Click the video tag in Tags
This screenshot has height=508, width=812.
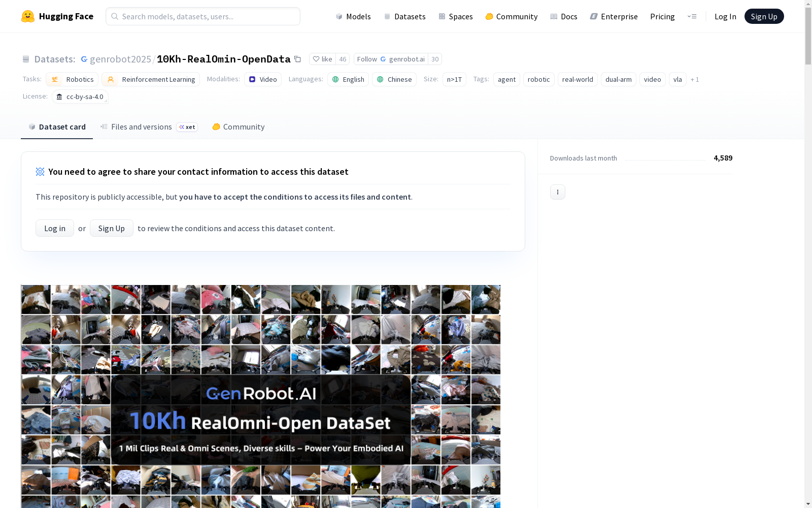653,79
